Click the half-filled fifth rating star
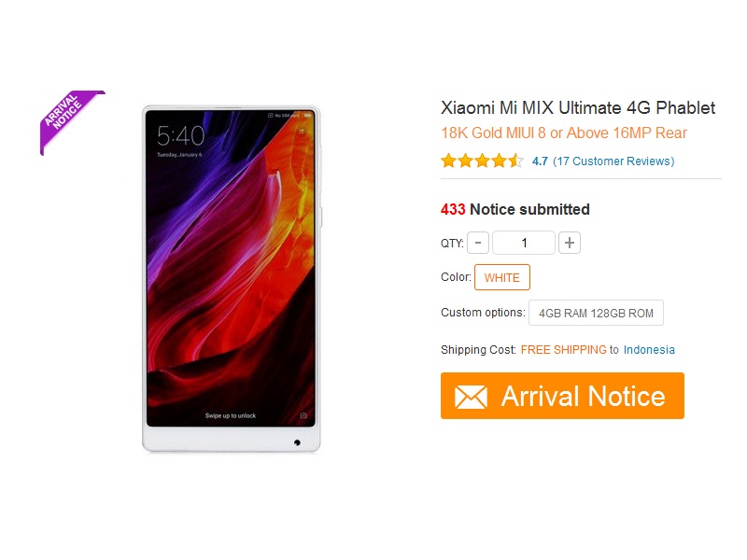 (x=515, y=161)
